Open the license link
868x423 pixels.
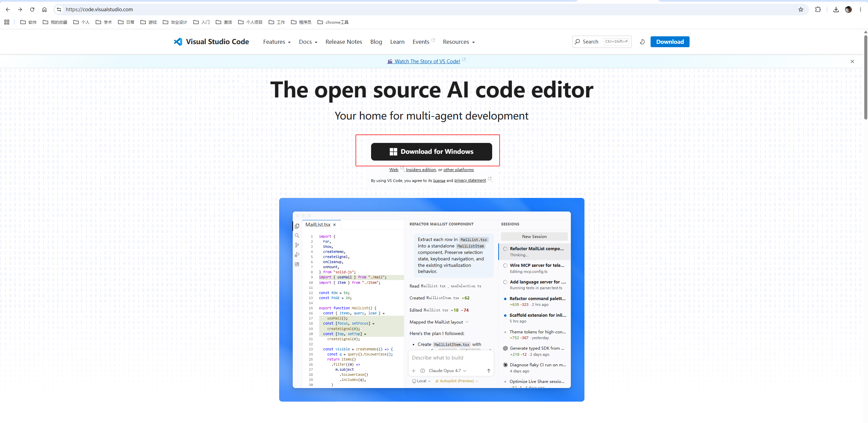[439, 181]
